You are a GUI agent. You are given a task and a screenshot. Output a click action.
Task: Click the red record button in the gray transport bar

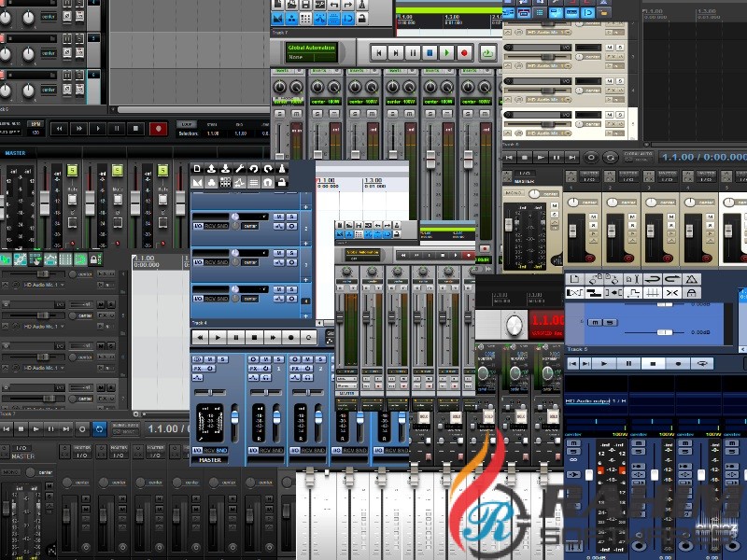pyautogui.click(x=464, y=53)
